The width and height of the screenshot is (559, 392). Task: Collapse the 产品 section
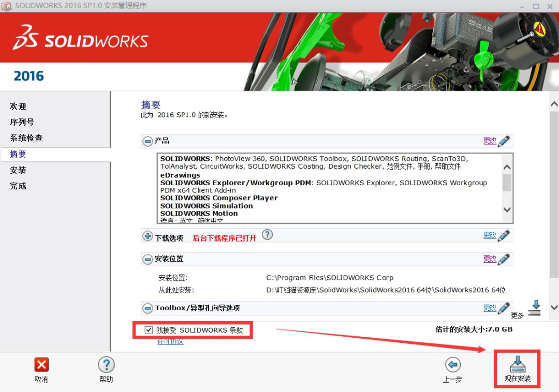coord(147,141)
